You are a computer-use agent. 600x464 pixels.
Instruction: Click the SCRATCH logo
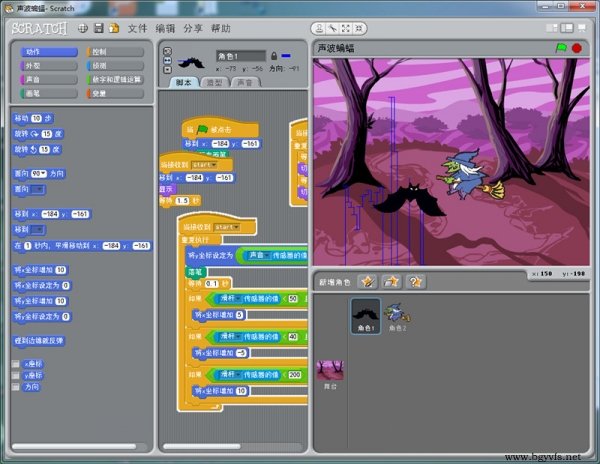click(x=39, y=28)
